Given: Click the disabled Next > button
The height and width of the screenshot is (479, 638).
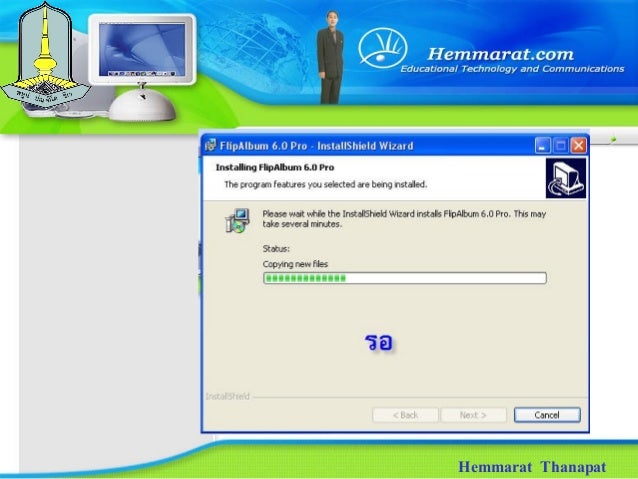Looking at the screenshot, I should tap(473, 415).
